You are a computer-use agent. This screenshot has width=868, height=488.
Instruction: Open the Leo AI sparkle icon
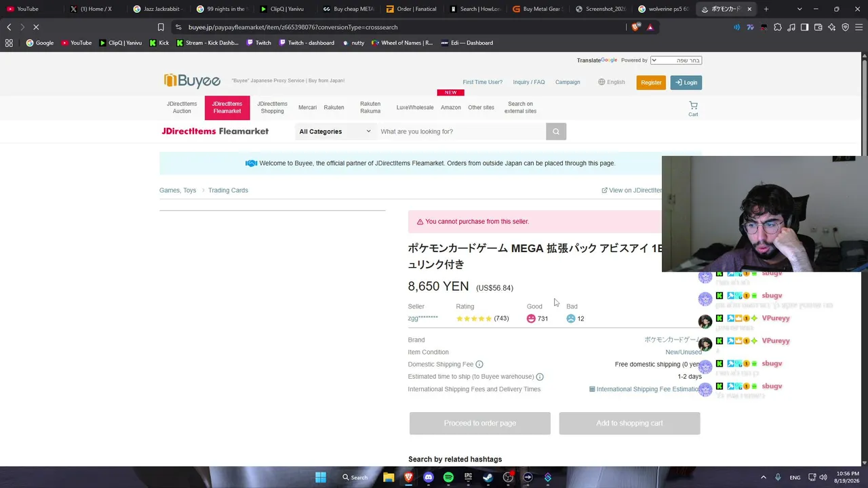[x=831, y=27]
